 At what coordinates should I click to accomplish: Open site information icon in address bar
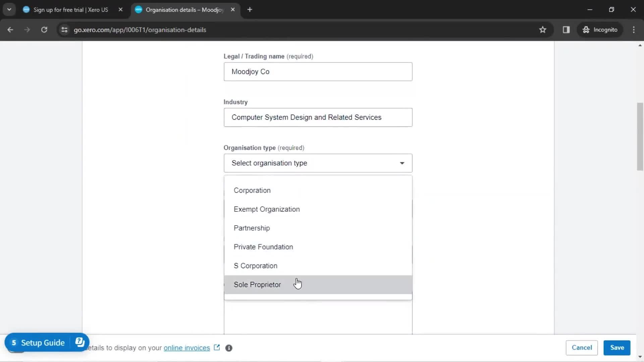point(64,30)
